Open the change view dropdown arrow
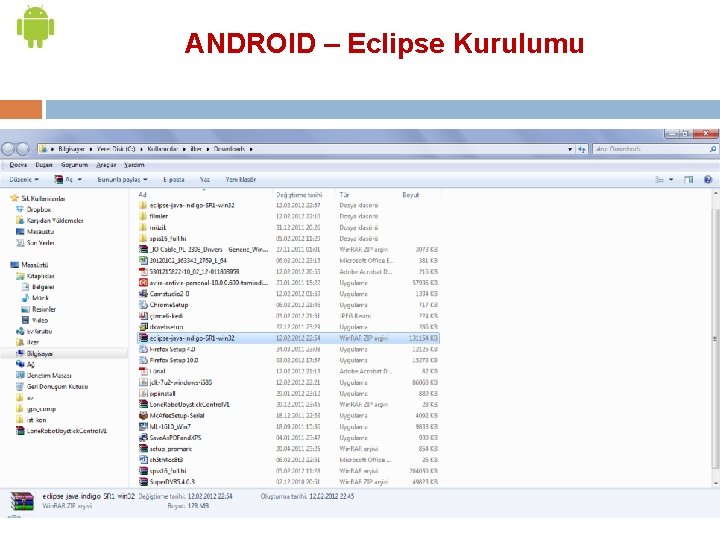The image size is (720, 540). pos(671,180)
